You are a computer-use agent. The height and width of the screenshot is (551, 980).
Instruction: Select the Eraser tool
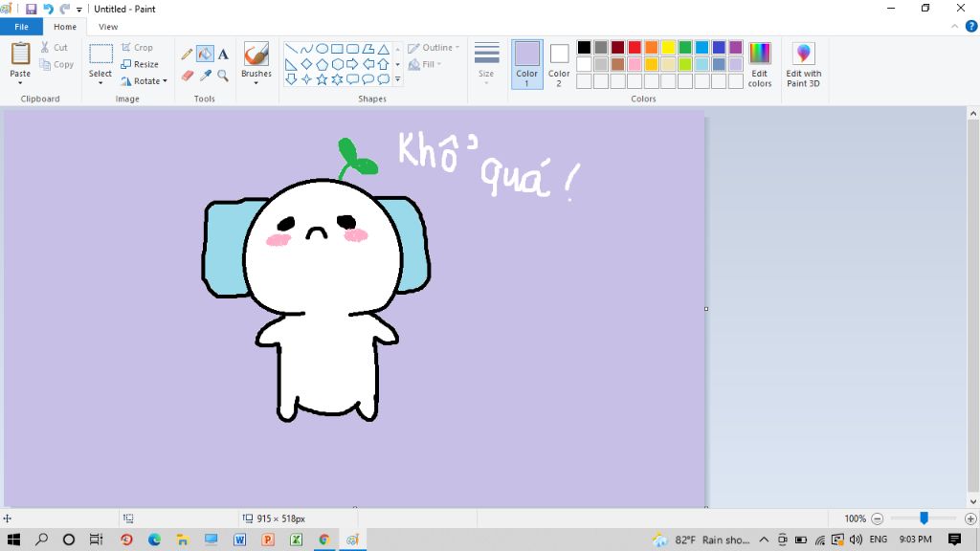coord(187,76)
